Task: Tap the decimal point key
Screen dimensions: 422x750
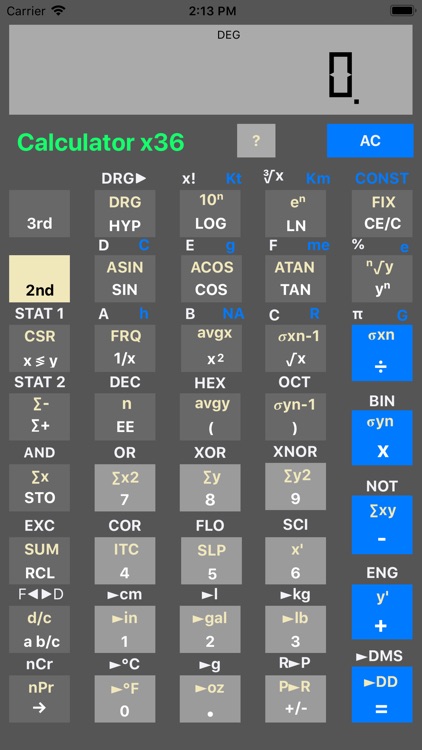Action: point(211,699)
